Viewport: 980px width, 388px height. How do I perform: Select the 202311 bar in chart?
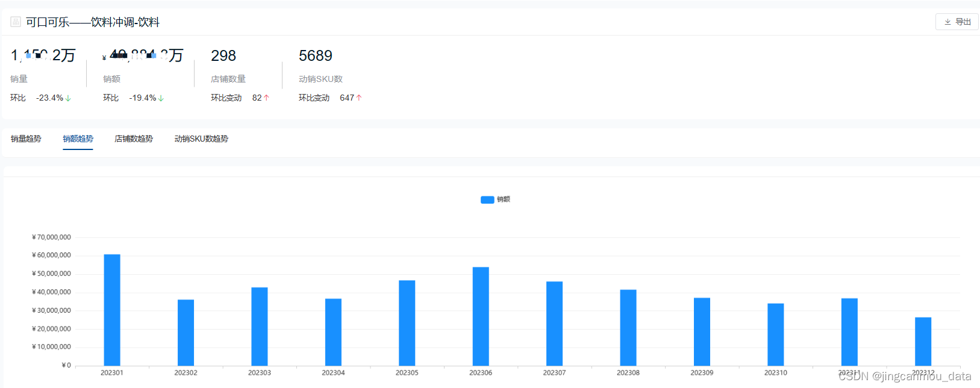(849, 332)
